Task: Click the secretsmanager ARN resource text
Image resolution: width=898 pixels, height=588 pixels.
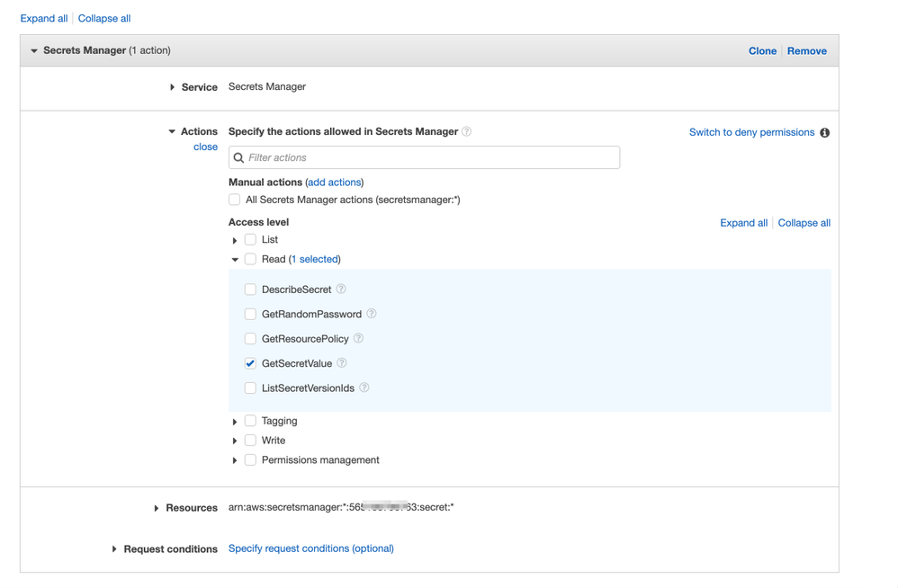Action: (341, 507)
